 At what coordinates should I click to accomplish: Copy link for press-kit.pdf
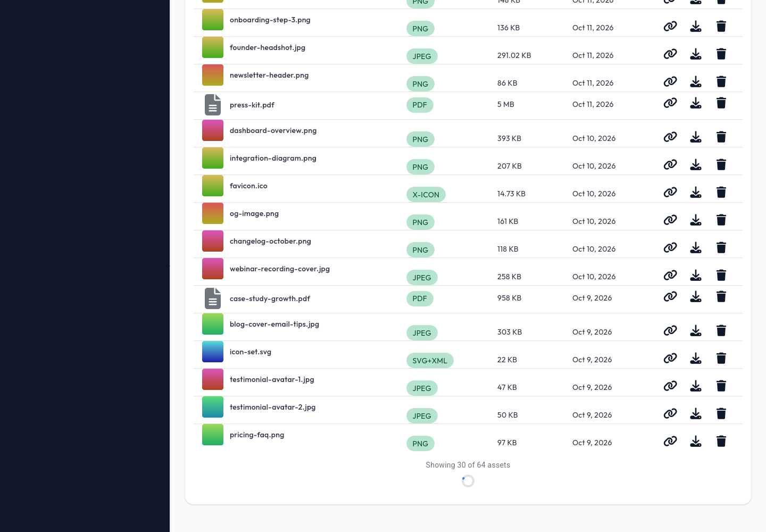[670, 103]
